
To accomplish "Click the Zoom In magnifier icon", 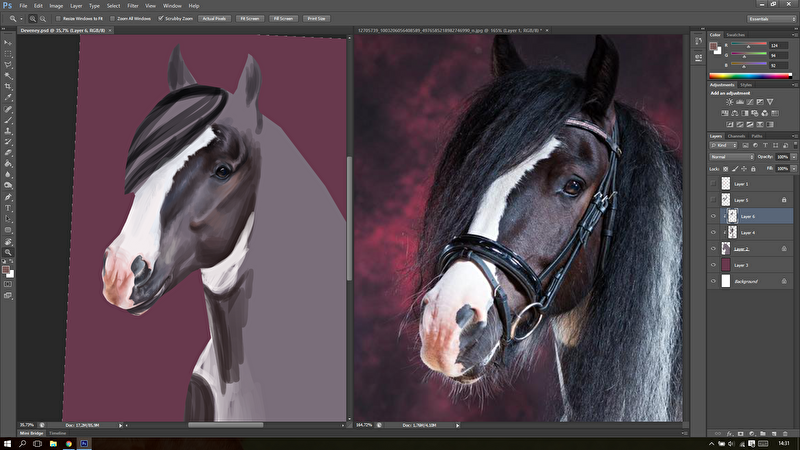I will pyautogui.click(x=33, y=18).
